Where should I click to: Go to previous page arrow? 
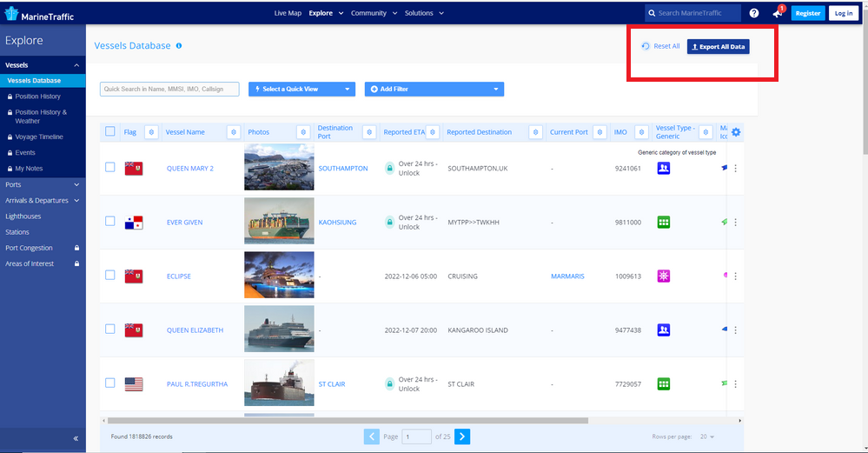pyautogui.click(x=372, y=436)
